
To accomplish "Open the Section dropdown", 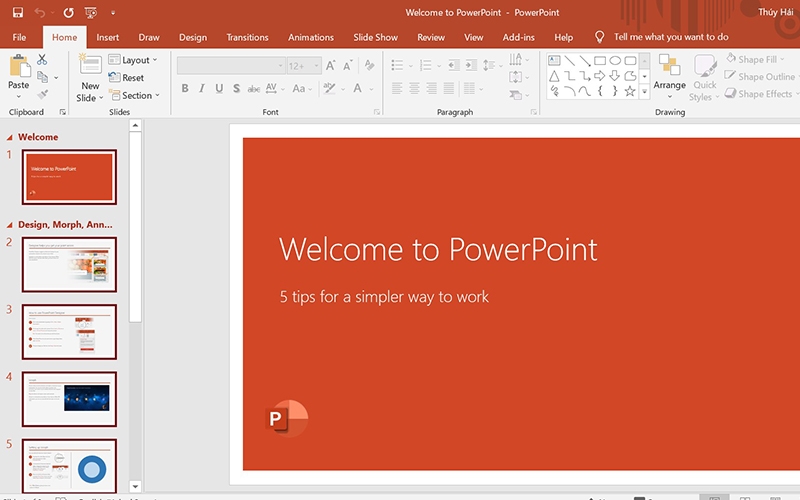I will coord(134,95).
